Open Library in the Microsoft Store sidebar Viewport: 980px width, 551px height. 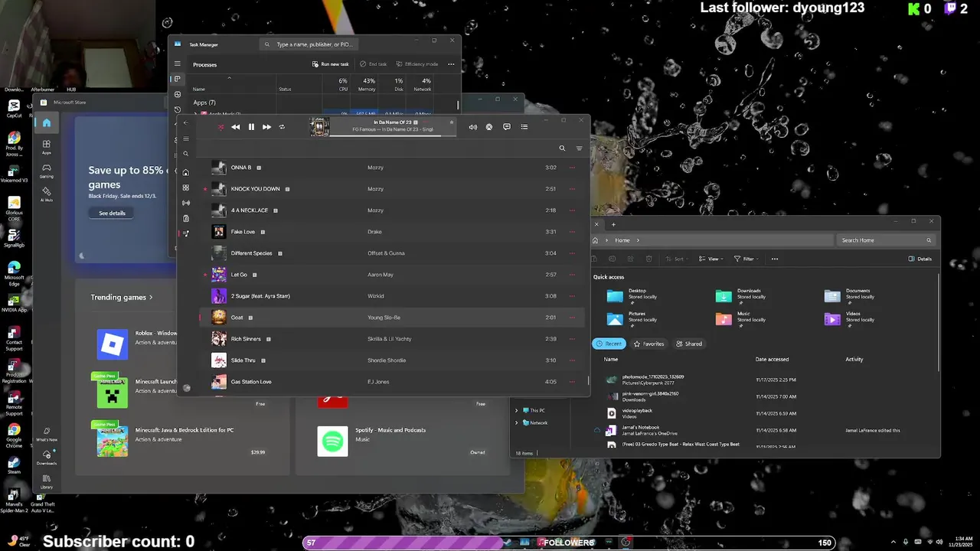[x=47, y=481]
